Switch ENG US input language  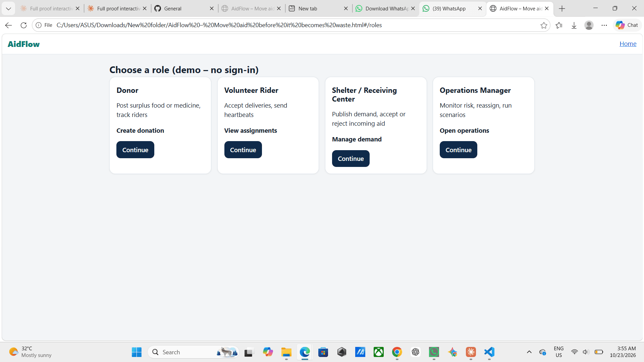click(559, 352)
